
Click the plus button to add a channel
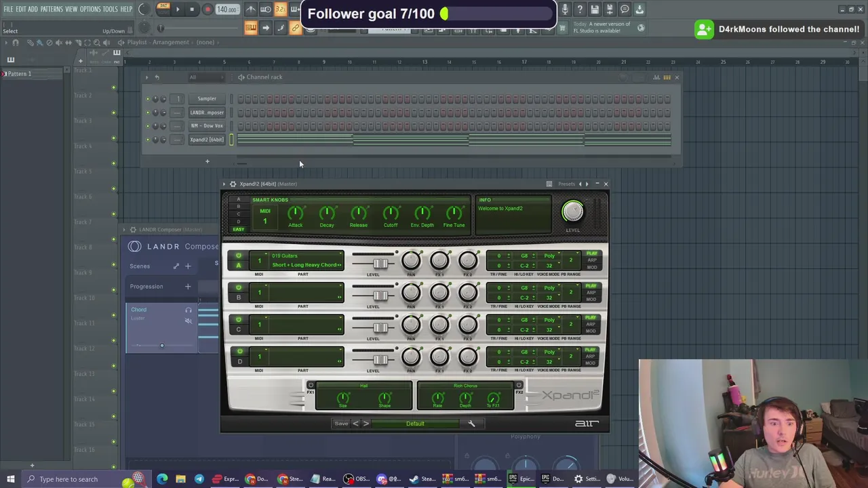(x=208, y=161)
